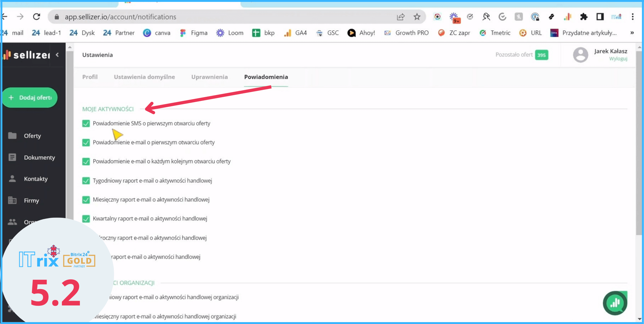This screenshot has height=324, width=644.
Task: Open the Oferty folder icon in sidebar
Action: point(12,135)
